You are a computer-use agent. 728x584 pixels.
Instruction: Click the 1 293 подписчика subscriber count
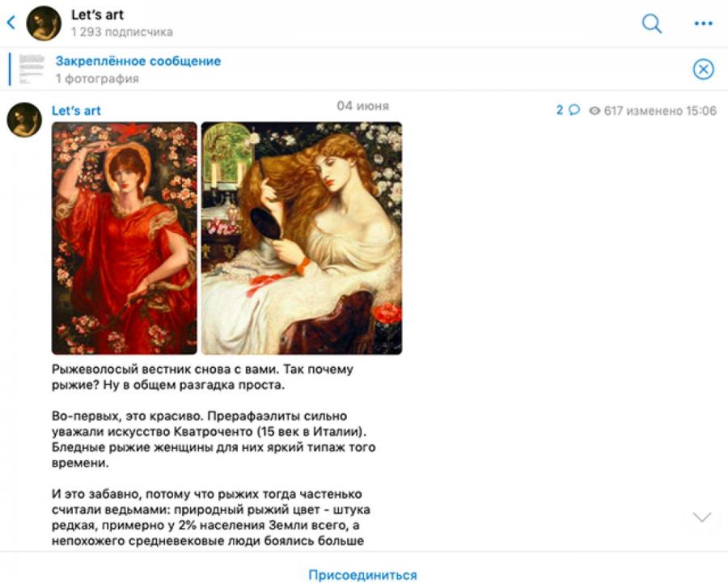click(121, 32)
